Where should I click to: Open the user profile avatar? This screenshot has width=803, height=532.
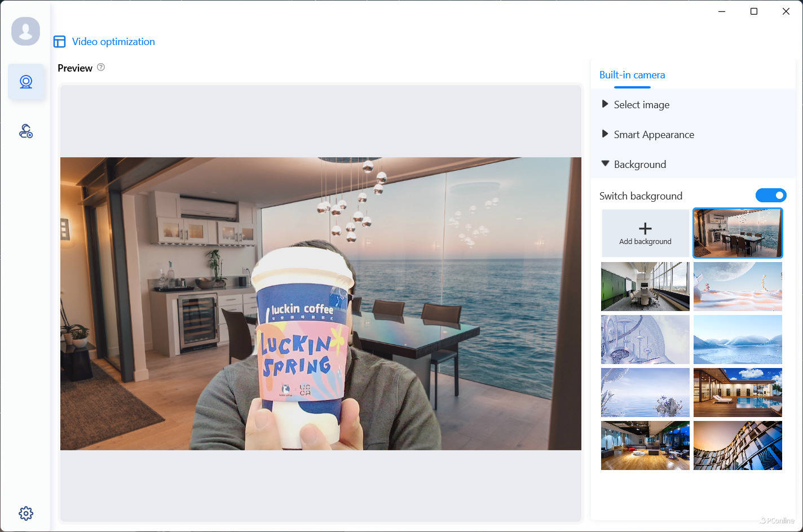coord(25,31)
